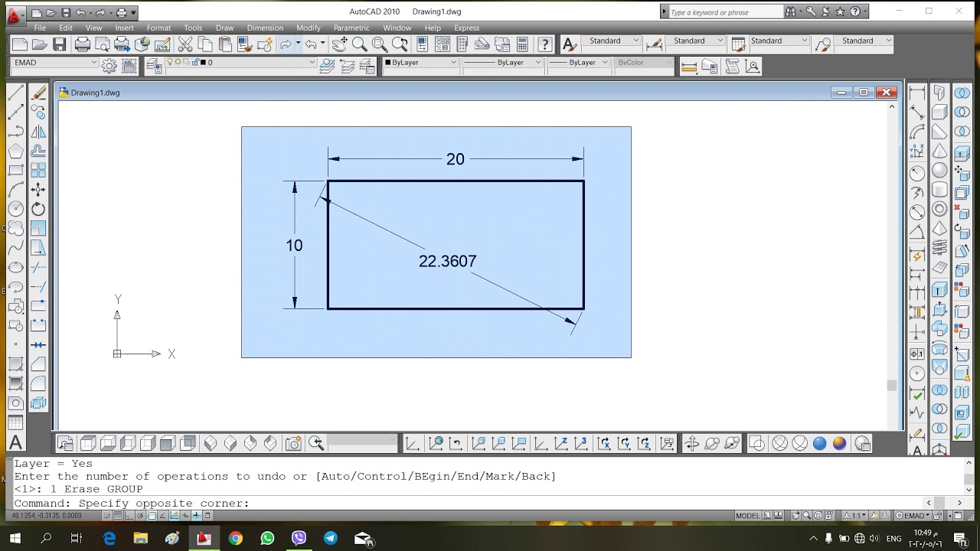Open Telegram from the taskbar
The image size is (980, 551).
(331, 539)
